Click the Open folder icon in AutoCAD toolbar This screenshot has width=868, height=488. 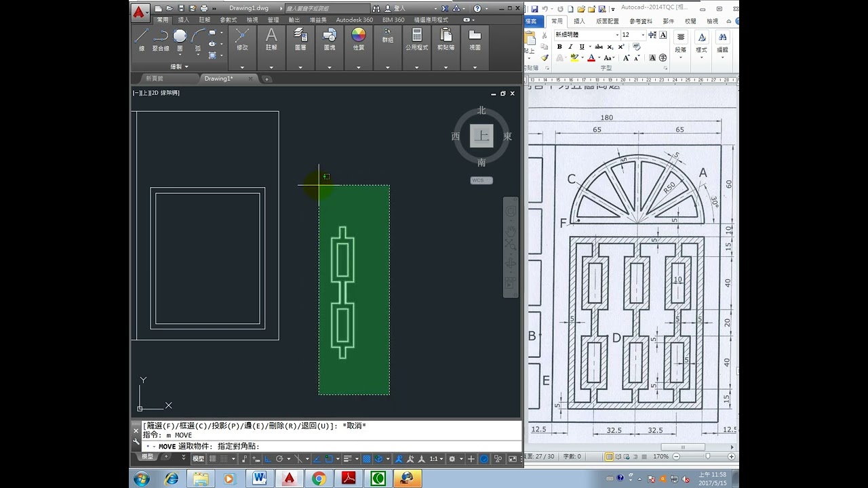(x=168, y=9)
